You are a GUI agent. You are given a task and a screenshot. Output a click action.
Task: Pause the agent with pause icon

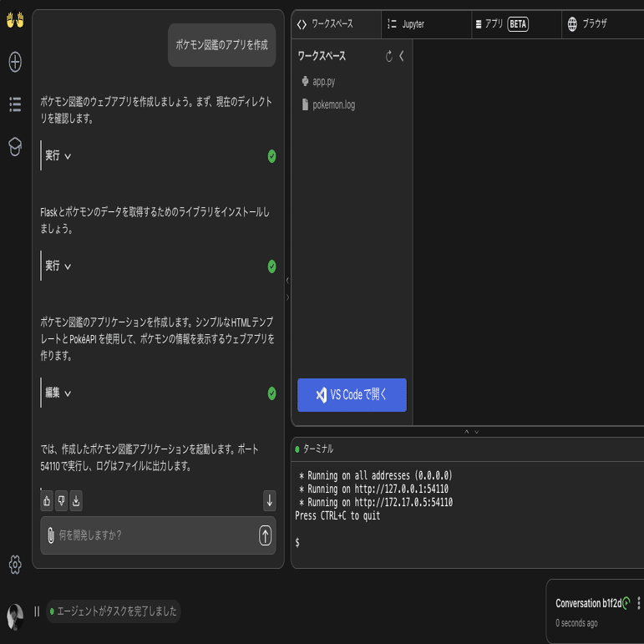[x=37, y=611]
